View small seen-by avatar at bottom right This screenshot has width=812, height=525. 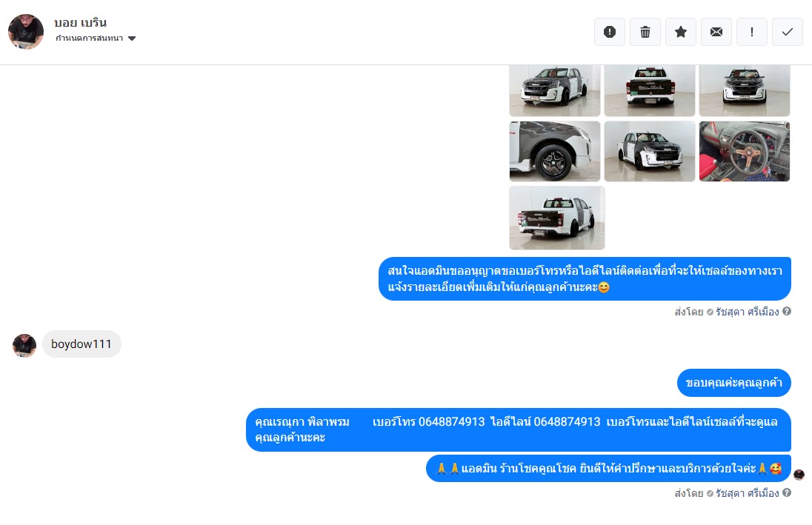pos(799,474)
